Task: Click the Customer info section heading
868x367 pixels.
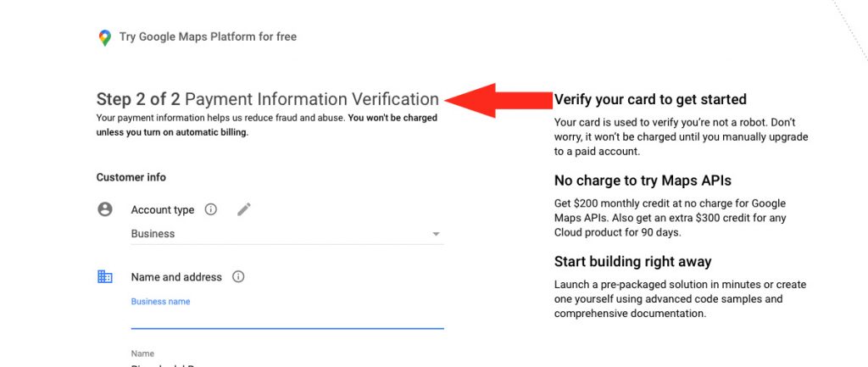Action: (x=131, y=177)
